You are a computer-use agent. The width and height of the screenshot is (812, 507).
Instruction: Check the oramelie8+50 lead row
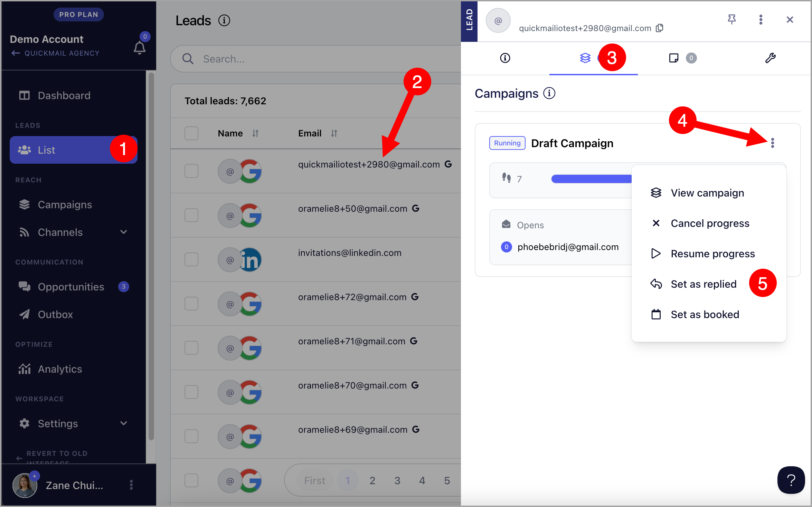191,215
